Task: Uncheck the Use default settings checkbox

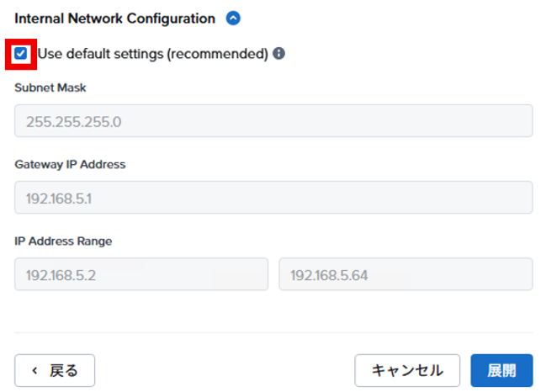Action: [x=21, y=53]
